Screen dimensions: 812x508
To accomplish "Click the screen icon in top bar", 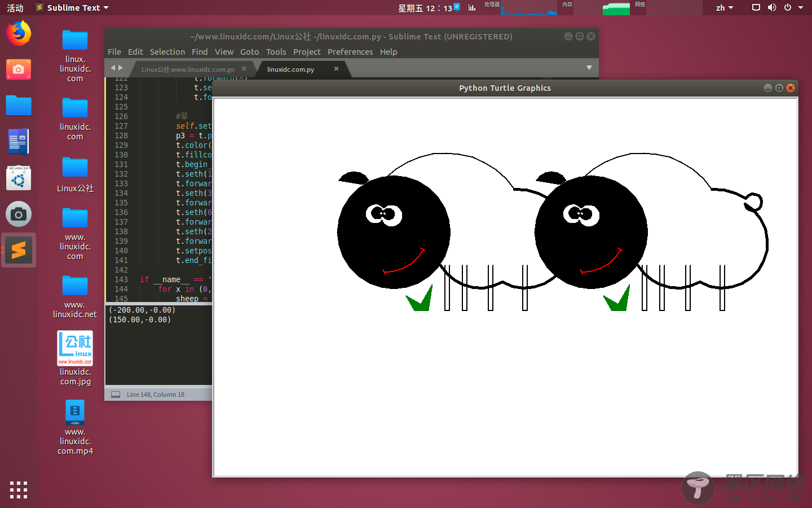I will click(x=756, y=7).
